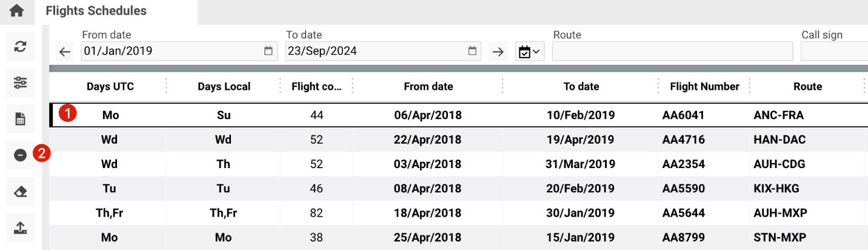Expand the calendar preset dropdown
Viewport: 868px width, 250px height.
click(529, 52)
